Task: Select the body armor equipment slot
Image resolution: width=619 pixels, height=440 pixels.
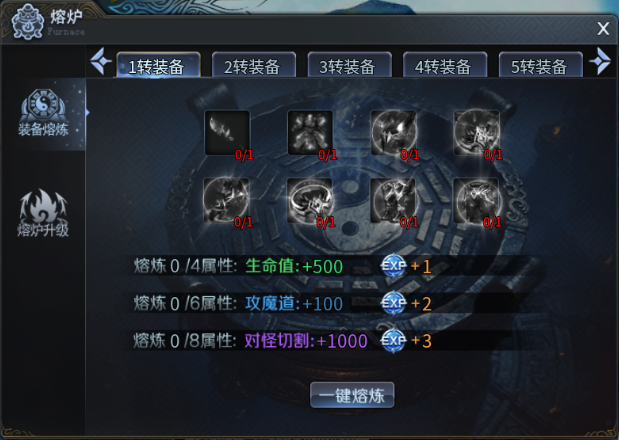Action: 310,133
